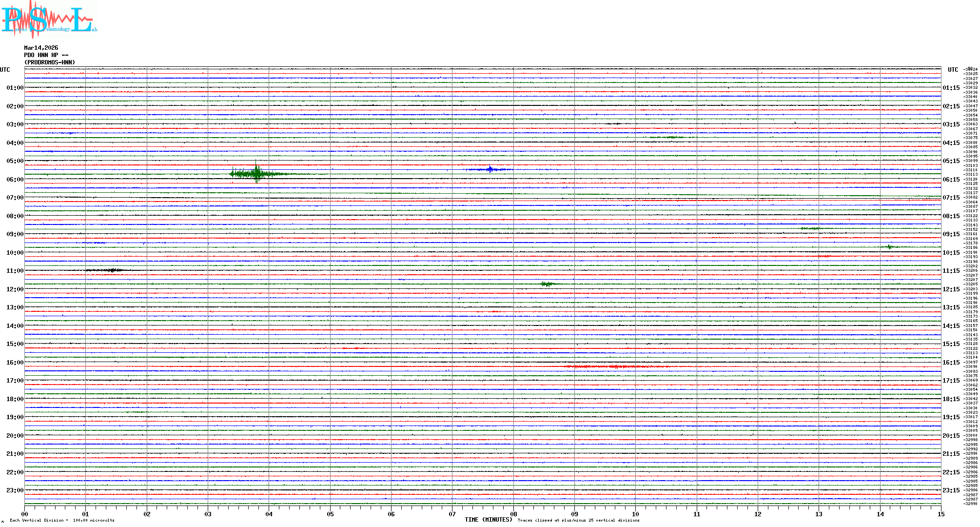Image resolution: width=980 pixels, height=527 pixels.
Task: Click the 06:15 time label on right axis
Action: [951, 180]
